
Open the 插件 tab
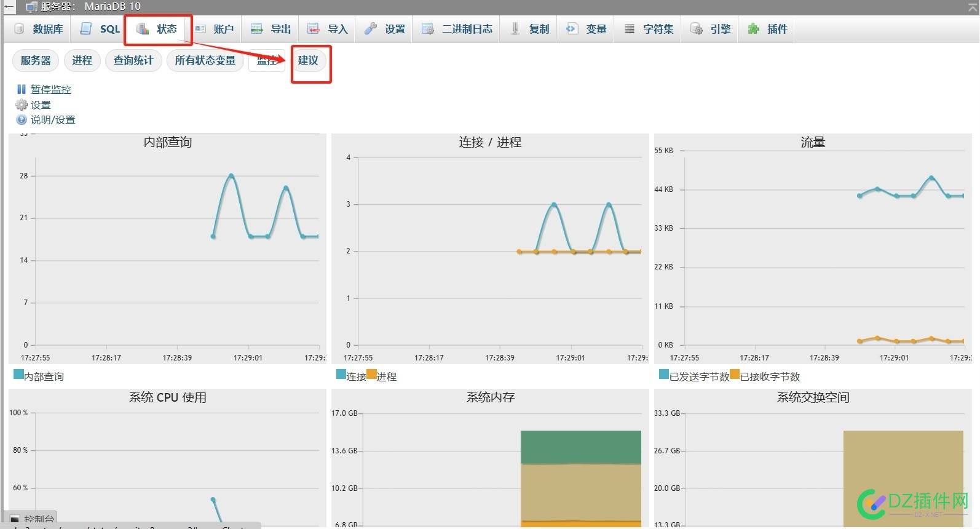tap(767, 29)
